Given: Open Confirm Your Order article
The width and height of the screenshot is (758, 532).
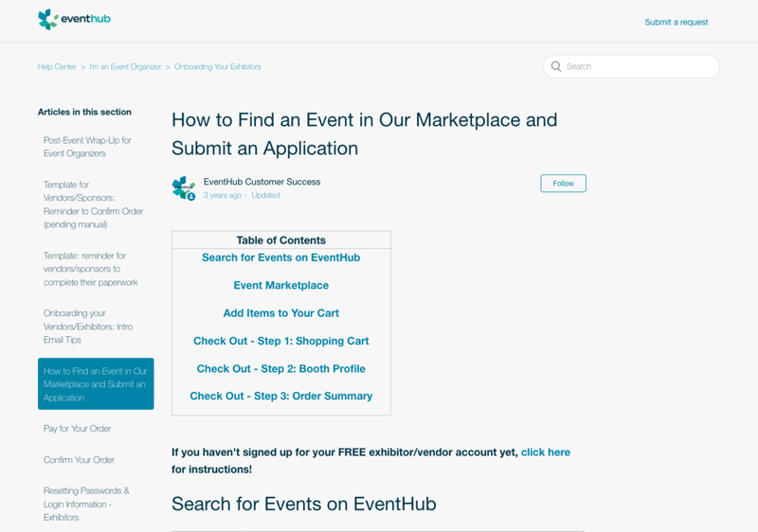Looking at the screenshot, I should (x=79, y=460).
